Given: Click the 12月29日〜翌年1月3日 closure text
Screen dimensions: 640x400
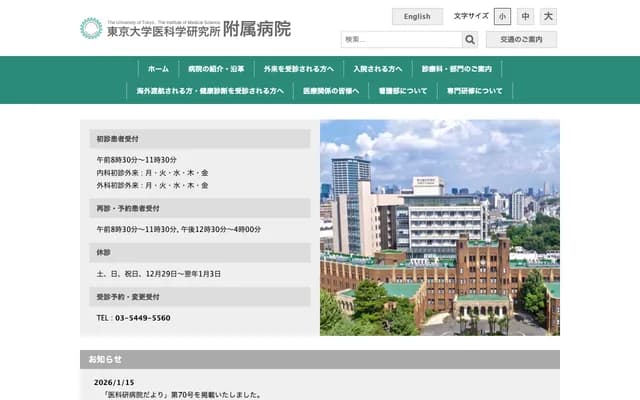Looking at the screenshot, I should [x=182, y=274].
